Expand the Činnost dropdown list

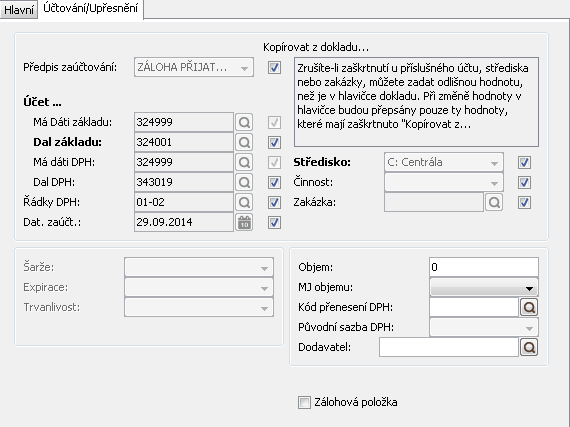pos(444,182)
